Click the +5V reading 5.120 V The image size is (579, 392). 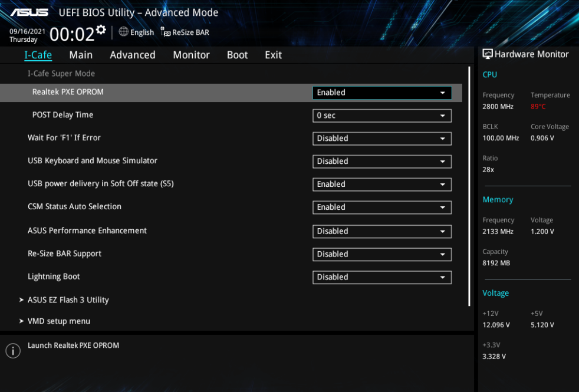542,325
